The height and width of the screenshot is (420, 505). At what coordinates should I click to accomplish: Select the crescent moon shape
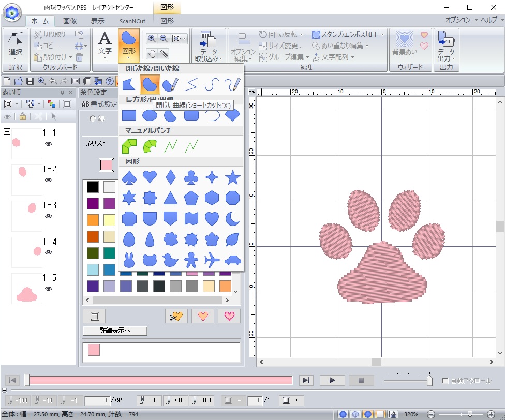(x=233, y=218)
